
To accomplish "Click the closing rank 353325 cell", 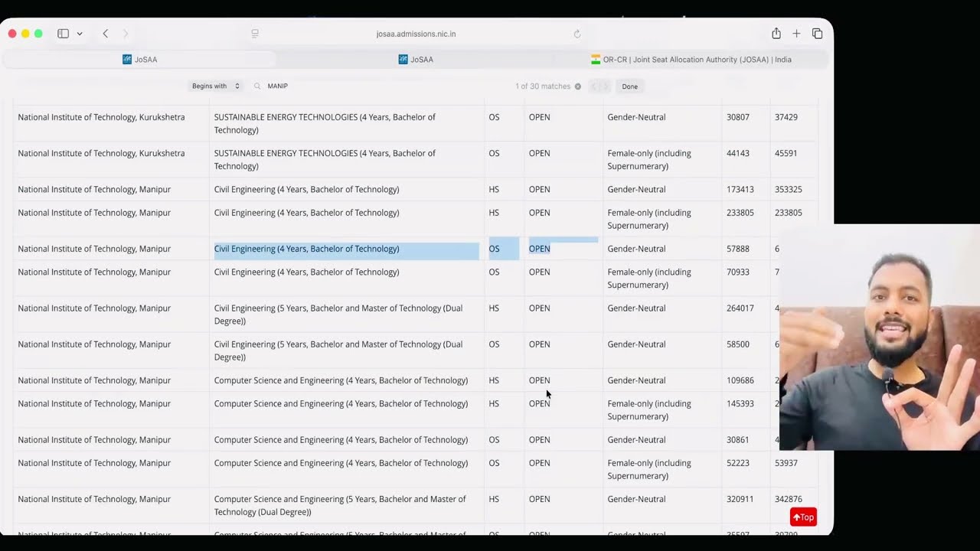I will tap(789, 189).
